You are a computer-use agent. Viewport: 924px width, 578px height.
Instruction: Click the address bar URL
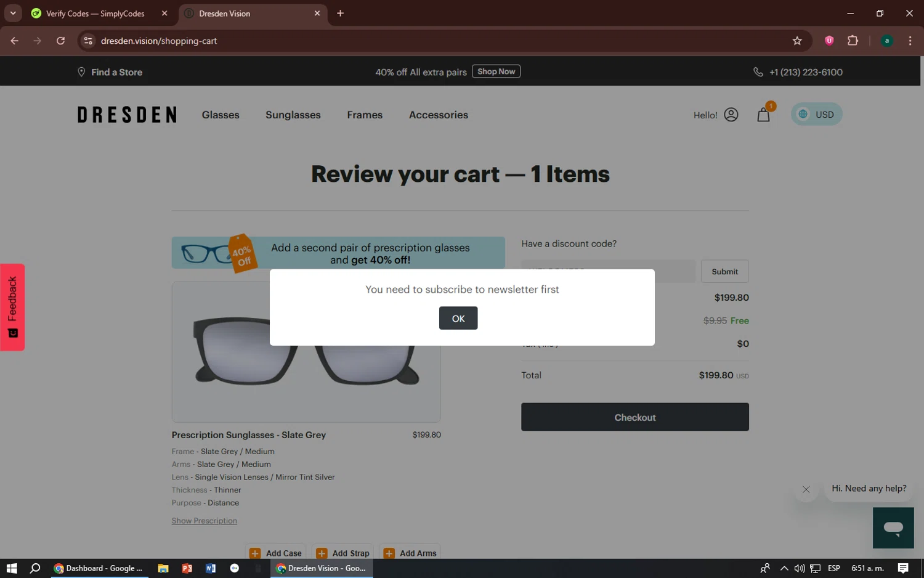(159, 41)
